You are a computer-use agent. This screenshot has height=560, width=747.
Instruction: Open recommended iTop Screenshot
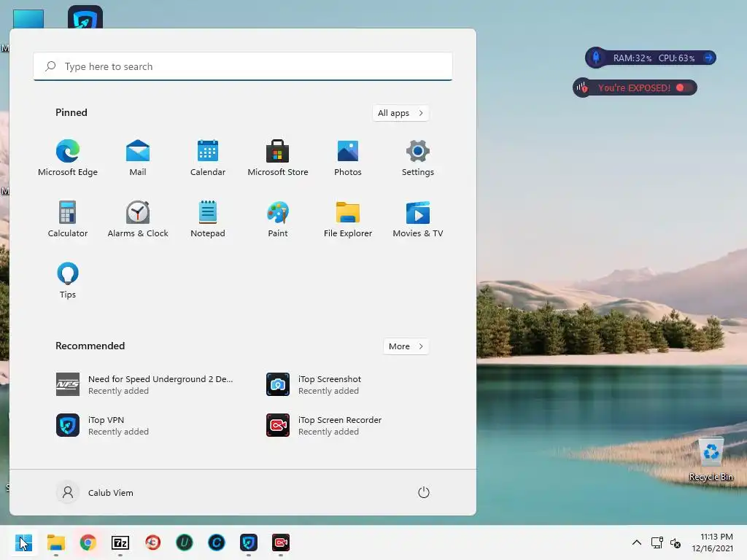[x=314, y=385]
